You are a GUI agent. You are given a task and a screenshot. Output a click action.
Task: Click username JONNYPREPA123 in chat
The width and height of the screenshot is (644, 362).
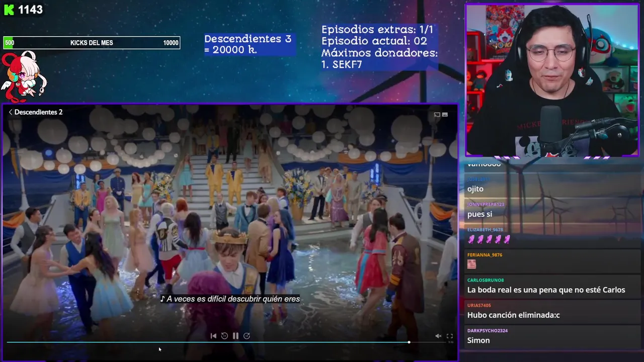pyautogui.click(x=486, y=205)
